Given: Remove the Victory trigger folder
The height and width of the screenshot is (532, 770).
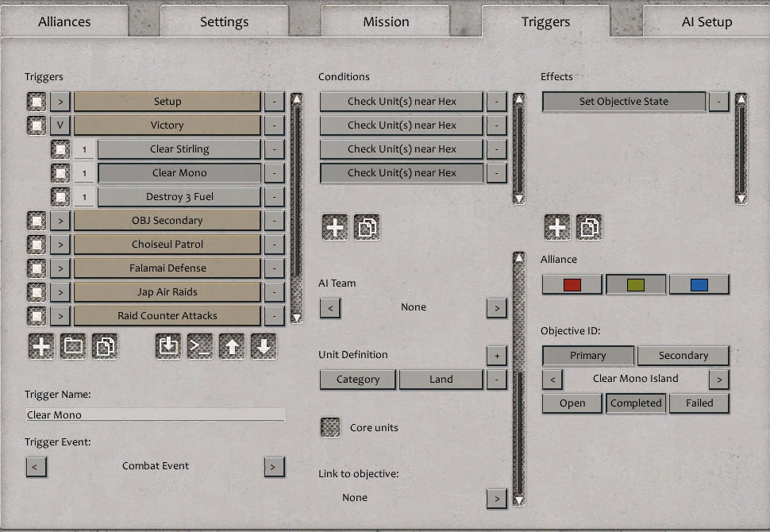Looking at the screenshot, I should (275, 125).
